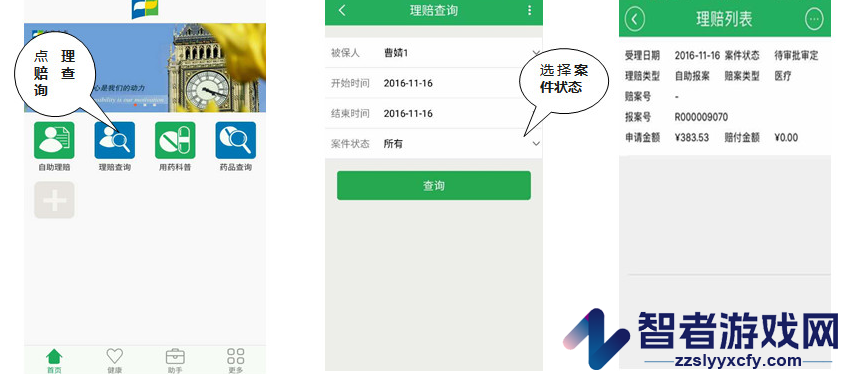Switch to 助手 assistant tab

(175, 360)
